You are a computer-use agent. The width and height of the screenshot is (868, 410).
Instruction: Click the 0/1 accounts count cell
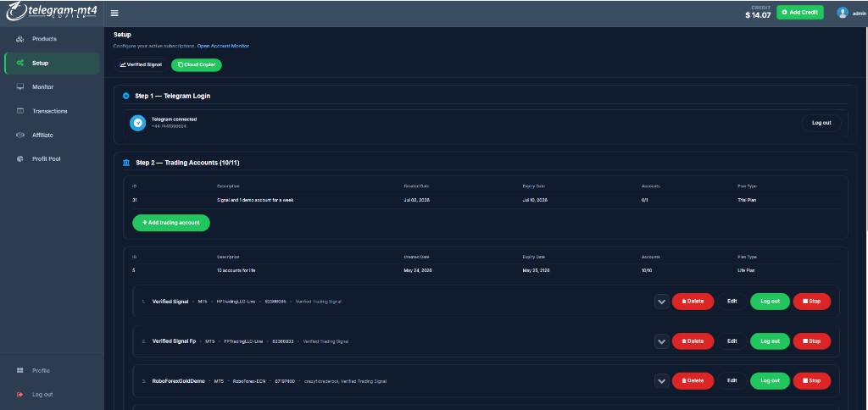pos(644,200)
